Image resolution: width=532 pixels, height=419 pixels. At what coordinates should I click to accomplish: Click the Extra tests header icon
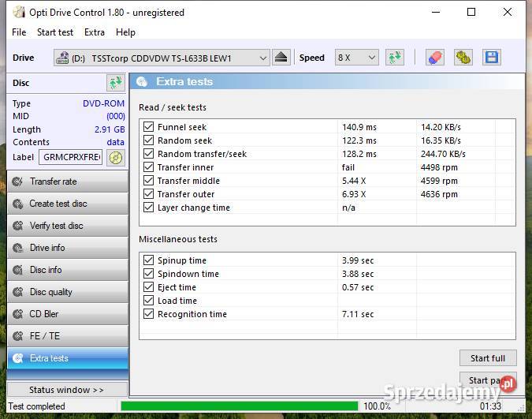click(x=142, y=81)
